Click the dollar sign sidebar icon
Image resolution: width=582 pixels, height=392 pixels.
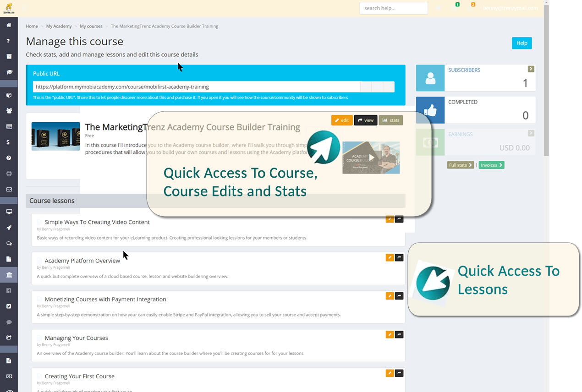(9, 142)
